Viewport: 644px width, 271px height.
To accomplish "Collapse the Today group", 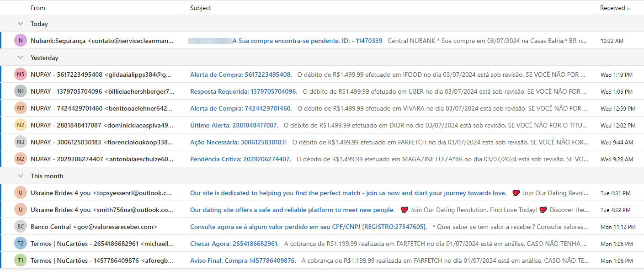I will tap(20, 24).
